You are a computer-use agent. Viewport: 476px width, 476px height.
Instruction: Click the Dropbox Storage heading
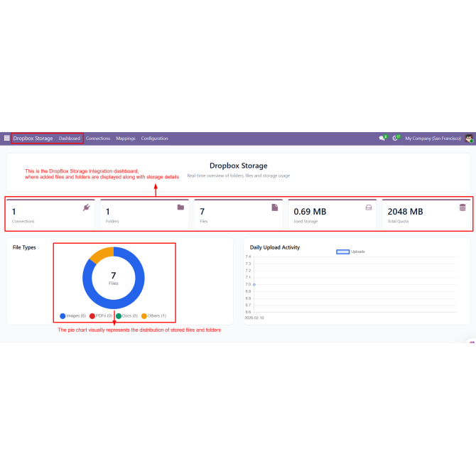click(x=239, y=166)
